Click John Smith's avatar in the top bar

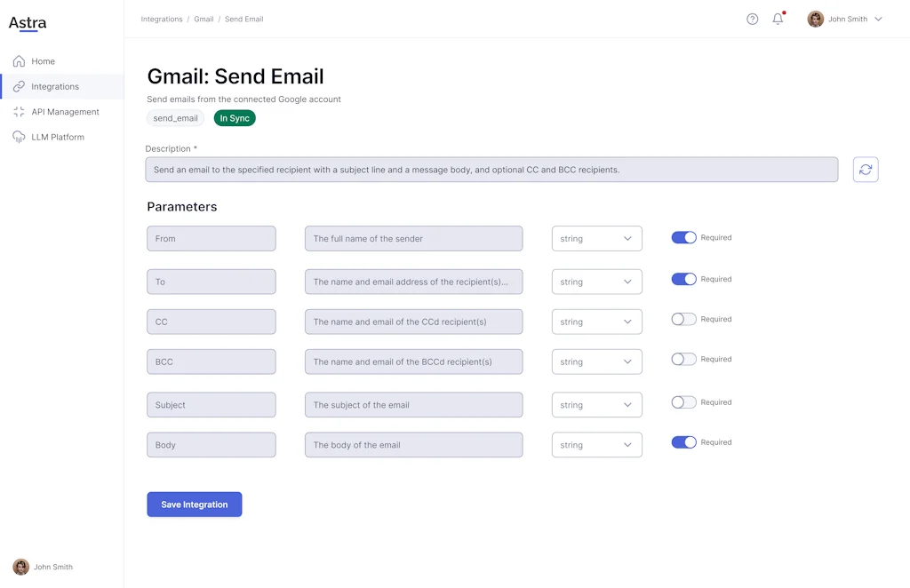coord(815,19)
